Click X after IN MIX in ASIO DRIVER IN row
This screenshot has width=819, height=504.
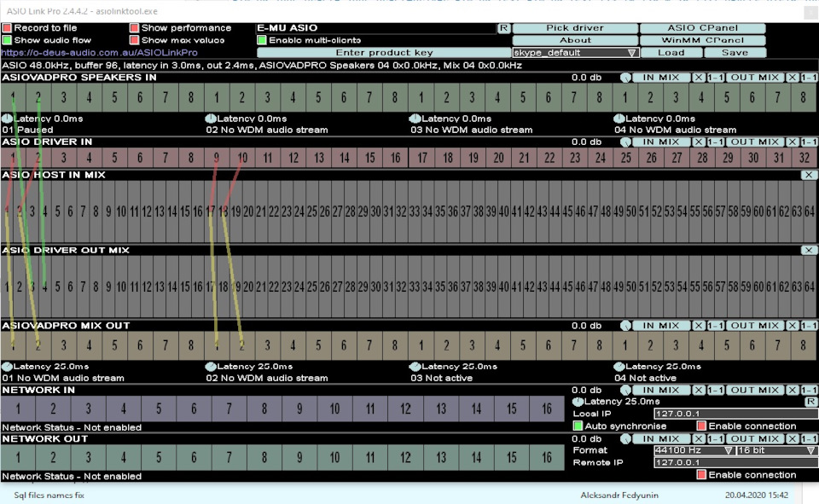699,142
